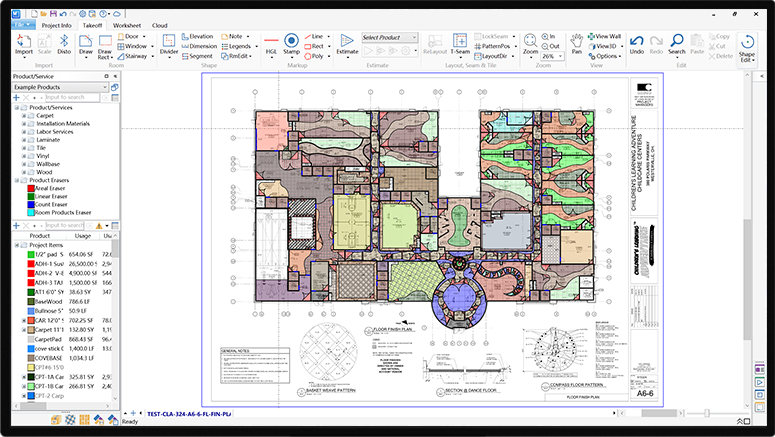Expand the Wallbase tree node
The image size is (775, 437).
click(x=24, y=164)
